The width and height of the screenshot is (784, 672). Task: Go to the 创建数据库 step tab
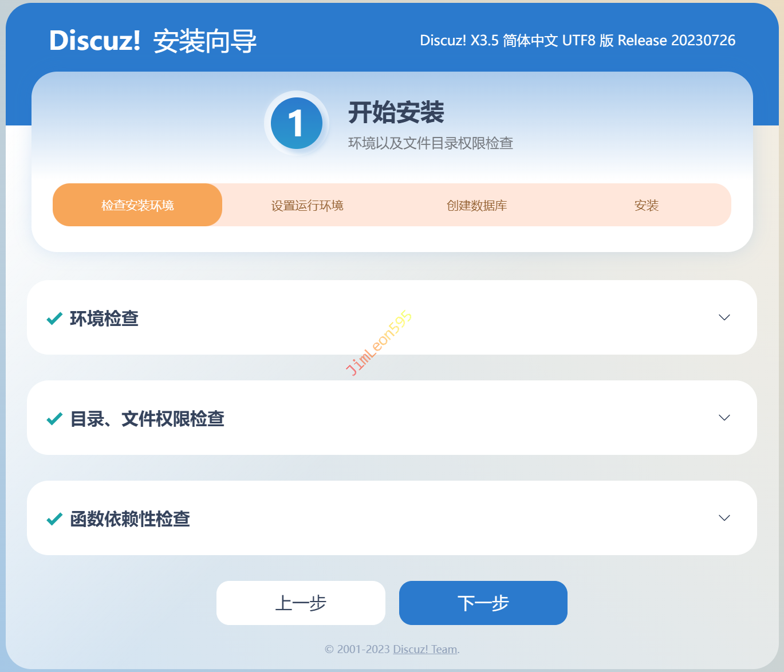[x=476, y=205]
